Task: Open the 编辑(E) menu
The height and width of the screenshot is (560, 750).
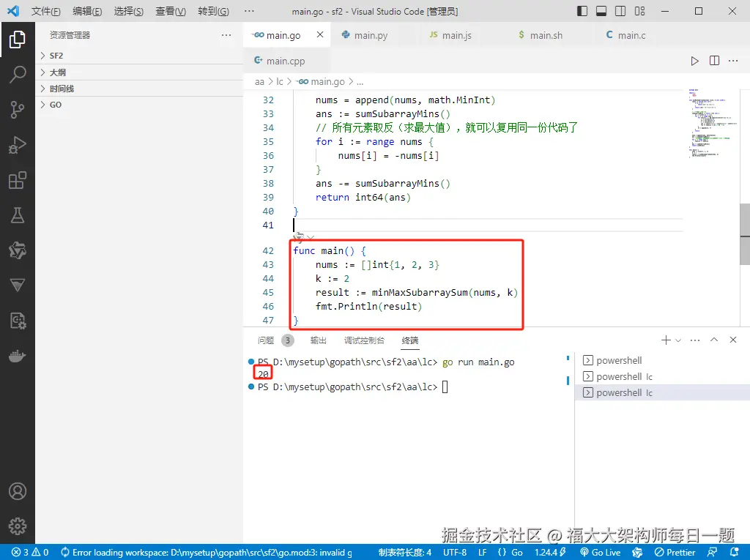Action: tap(87, 11)
